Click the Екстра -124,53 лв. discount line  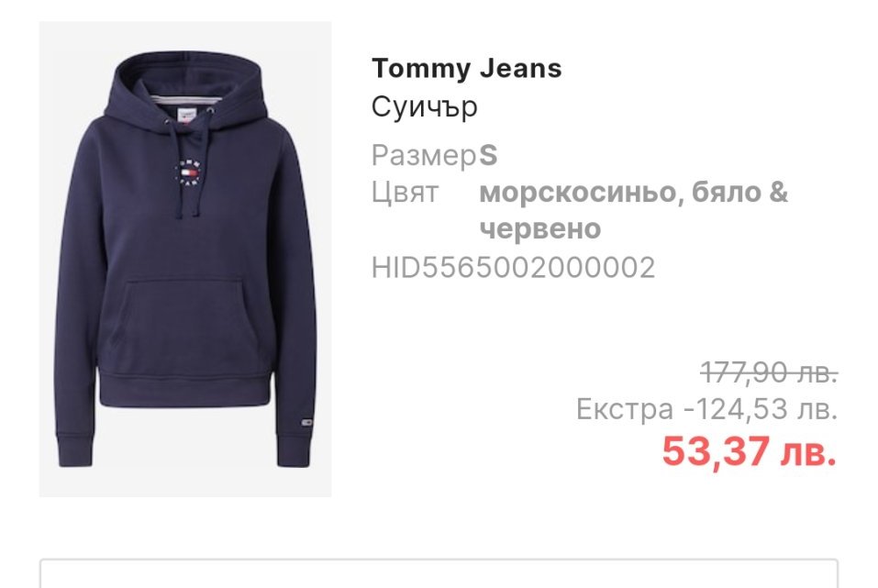click(706, 409)
